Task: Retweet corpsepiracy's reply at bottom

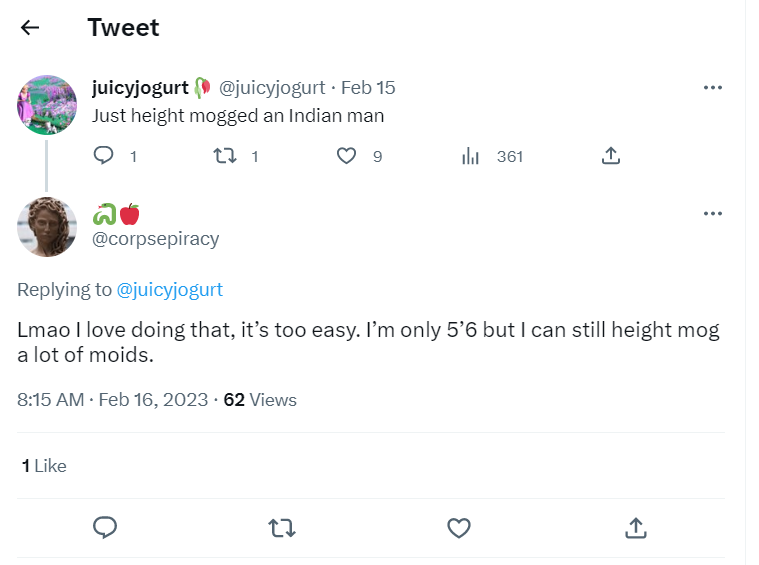Action: click(282, 528)
